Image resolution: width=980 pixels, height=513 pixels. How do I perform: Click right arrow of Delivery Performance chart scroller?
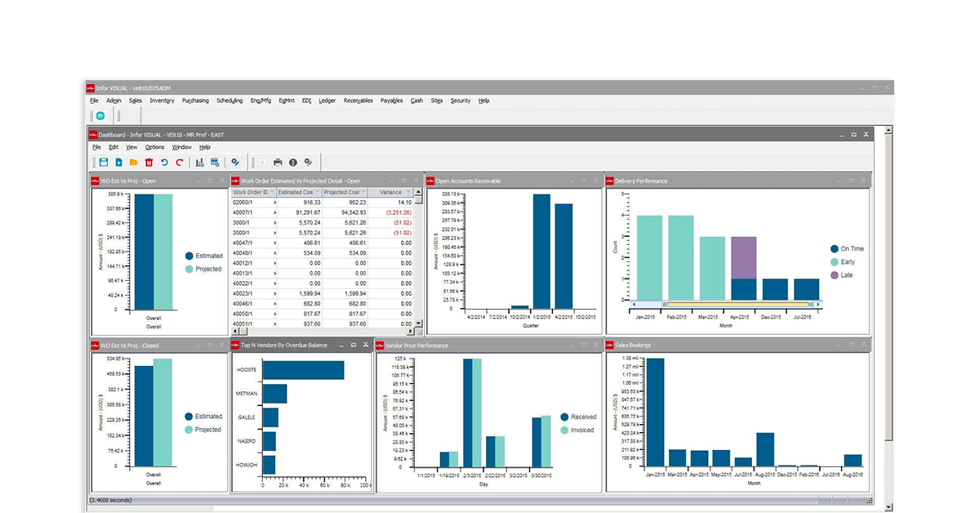tap(818, 304)
